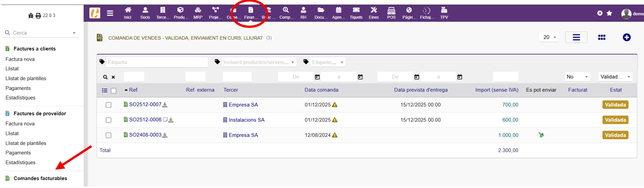Switch to kanban grid view icon
The image size is (644, 188).
602,37
